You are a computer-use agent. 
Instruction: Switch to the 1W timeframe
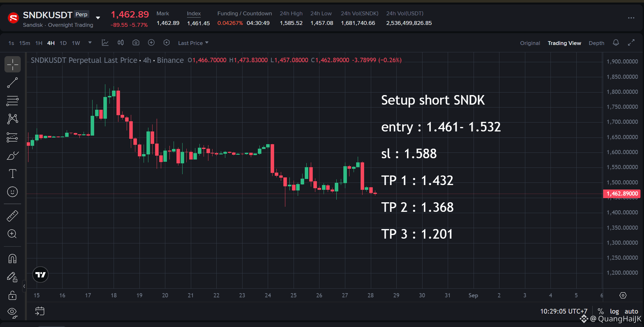(76, 43)
